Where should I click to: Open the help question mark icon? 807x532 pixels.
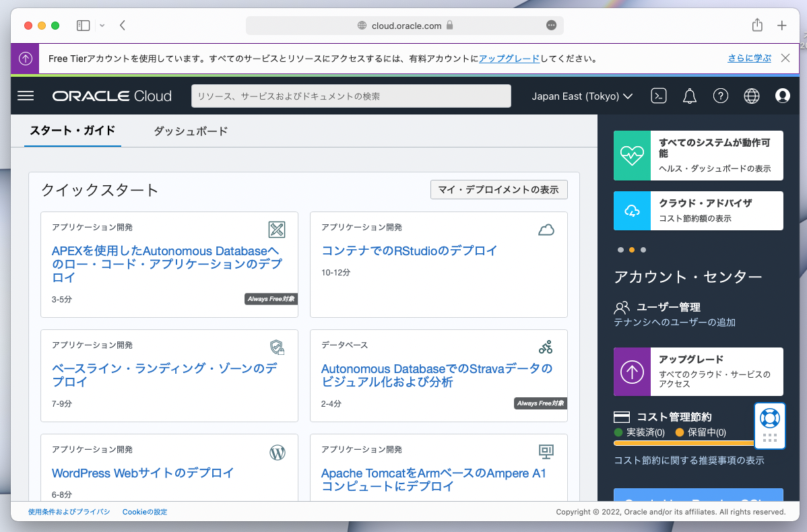point(720,96)
